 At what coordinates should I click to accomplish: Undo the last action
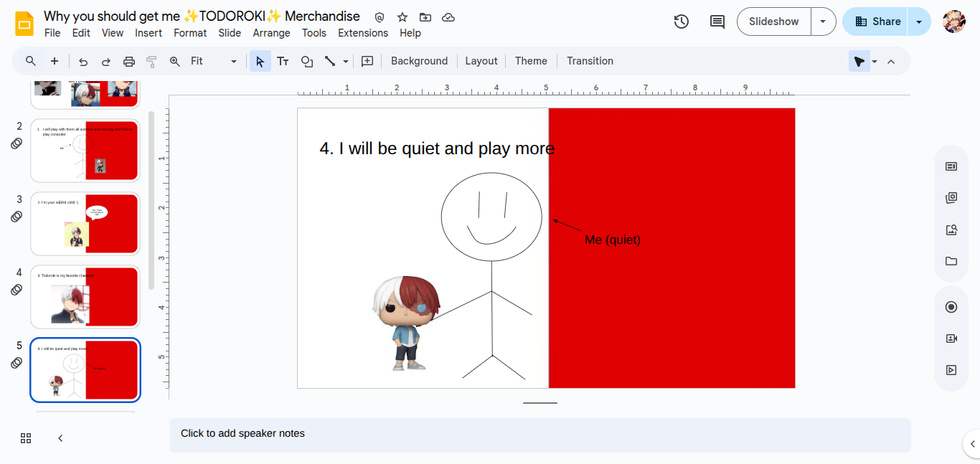83,61
